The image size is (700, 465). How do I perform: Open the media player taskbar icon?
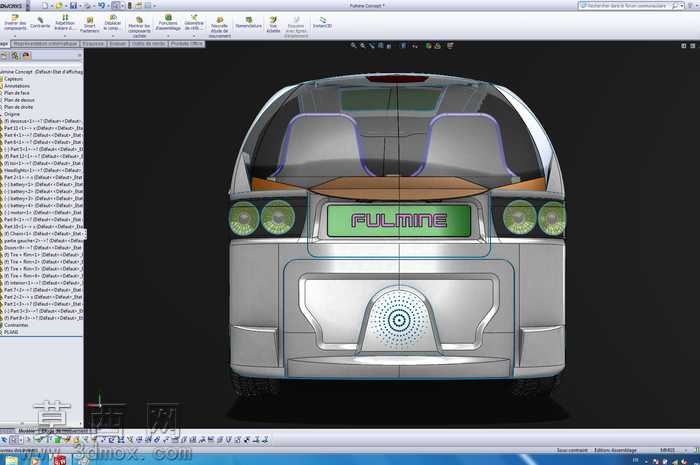click(35, 461)
